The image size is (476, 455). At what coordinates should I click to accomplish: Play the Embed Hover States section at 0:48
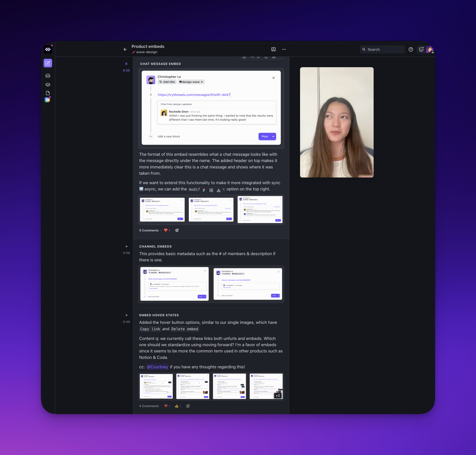(126, 315)
